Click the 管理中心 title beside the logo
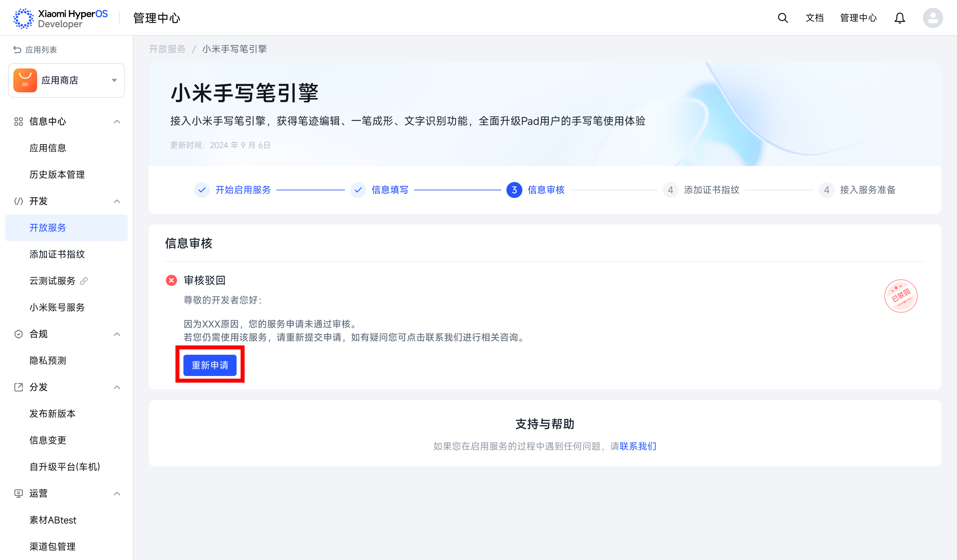The width and height of the screenshot is (957, 560). [x=157, y=18]
